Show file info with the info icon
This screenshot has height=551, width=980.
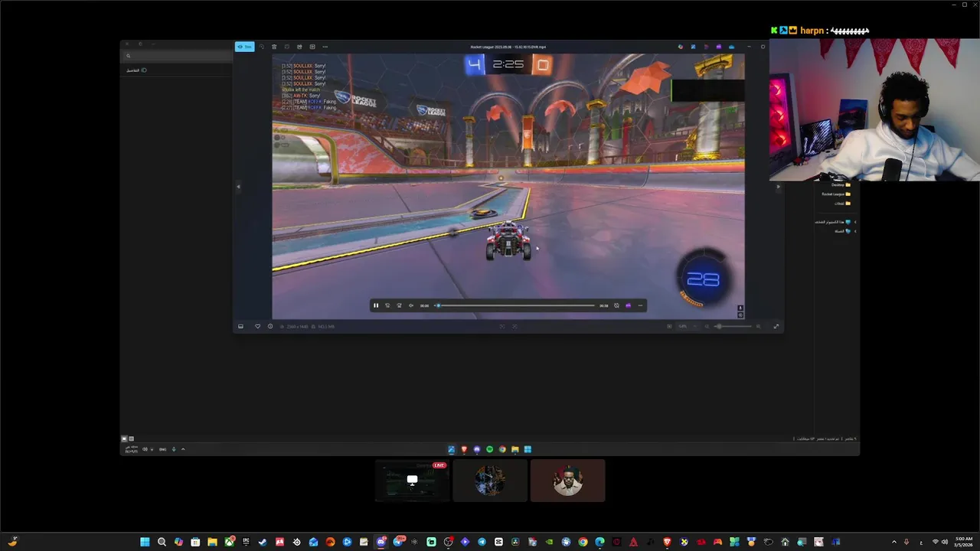[269, 326]
